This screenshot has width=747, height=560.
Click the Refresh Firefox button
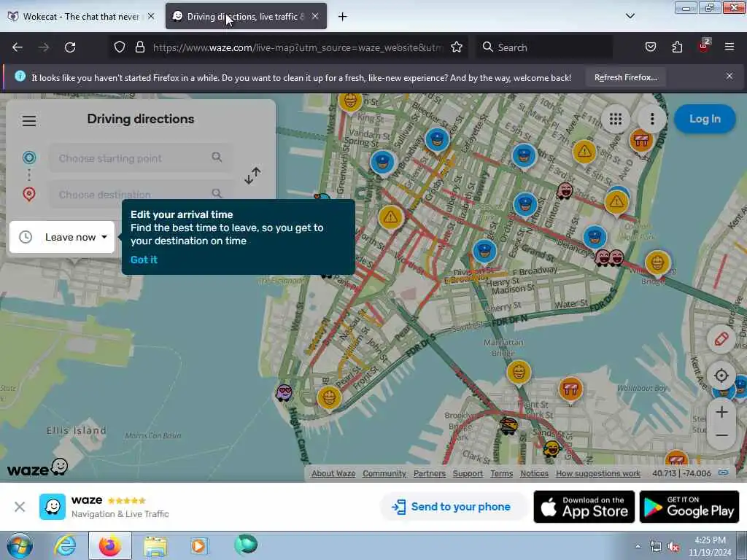click(x=625, y=77)
